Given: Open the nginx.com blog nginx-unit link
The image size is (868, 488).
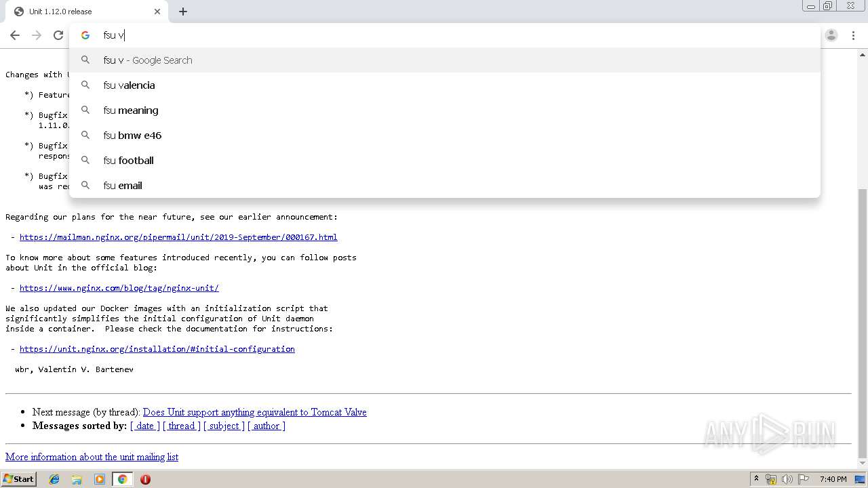Looking at the screenshot, I should tap(119, 288).
